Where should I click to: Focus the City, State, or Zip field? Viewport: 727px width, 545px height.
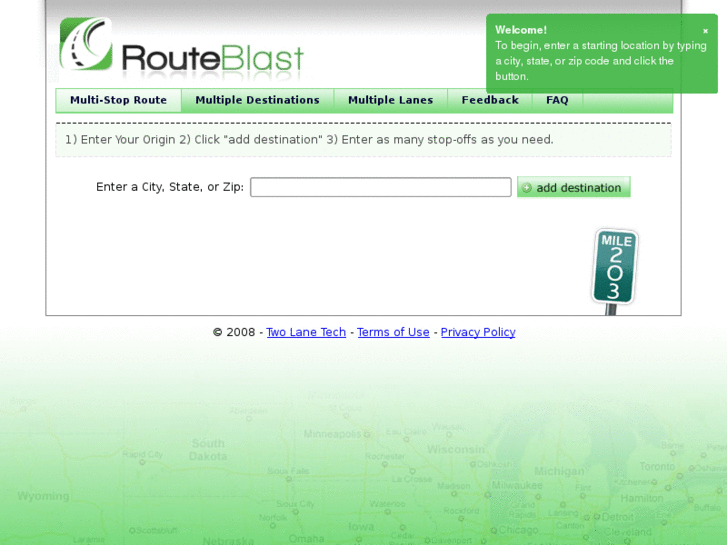381,187
